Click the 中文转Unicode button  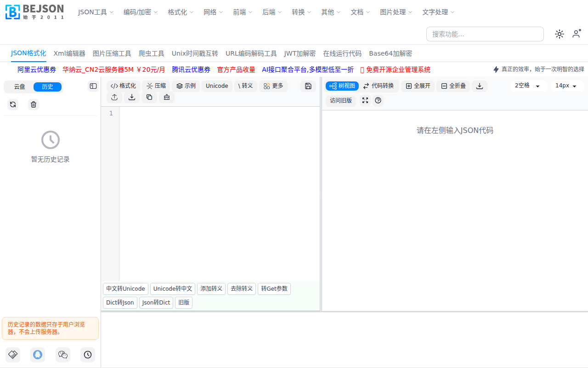click(125, 288)
